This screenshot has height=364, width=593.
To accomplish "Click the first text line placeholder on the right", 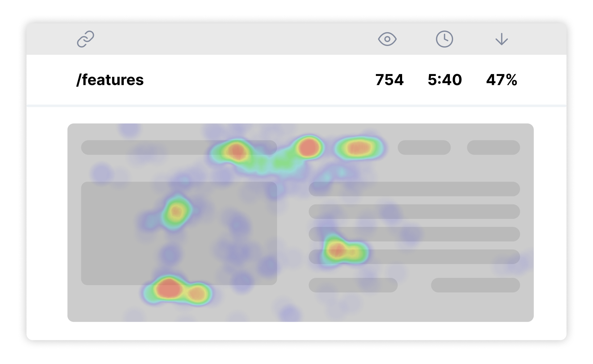I will tap(414, 189).
